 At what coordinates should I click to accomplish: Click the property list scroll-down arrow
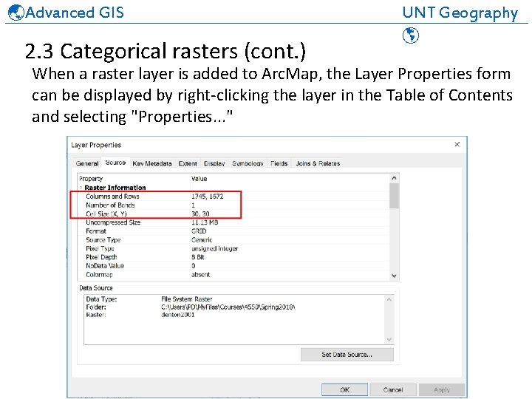click(394, 276)
